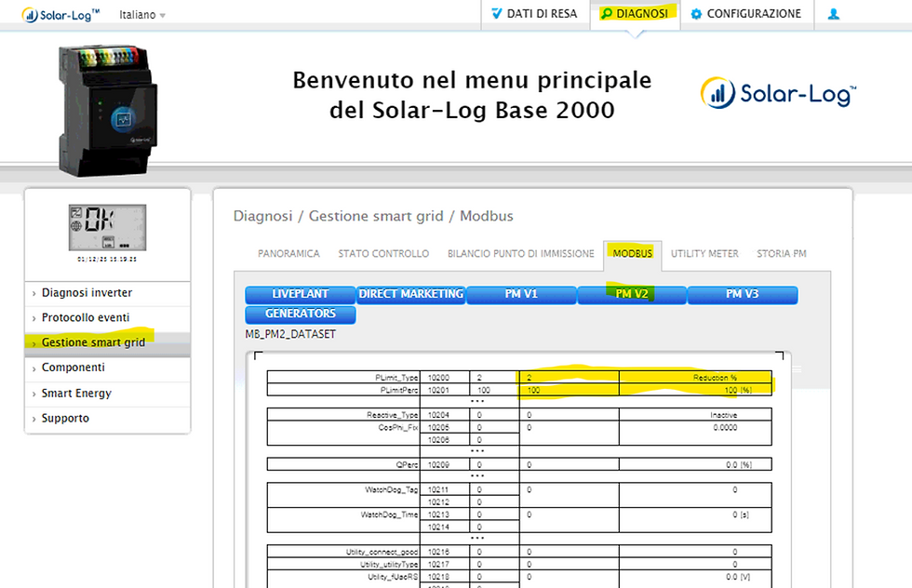This screenshot has height=588, width=912.
Task: Switch to the STORIA PM tab
Action: tap(781, 254)
